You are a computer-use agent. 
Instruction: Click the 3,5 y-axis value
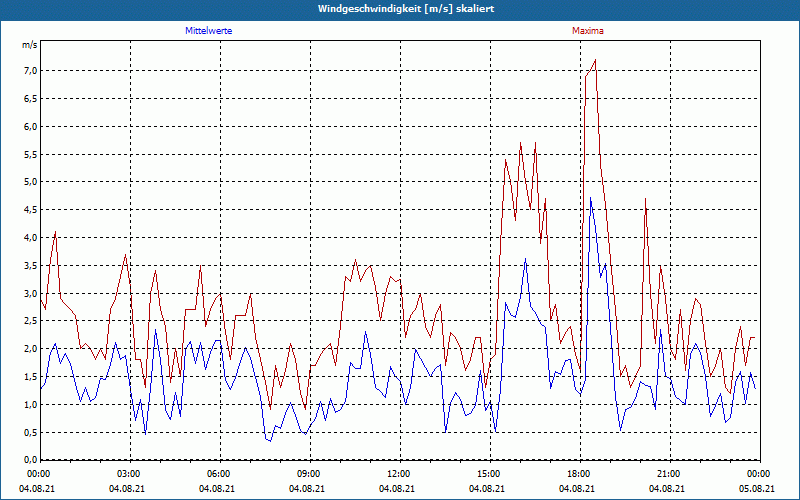30,265
